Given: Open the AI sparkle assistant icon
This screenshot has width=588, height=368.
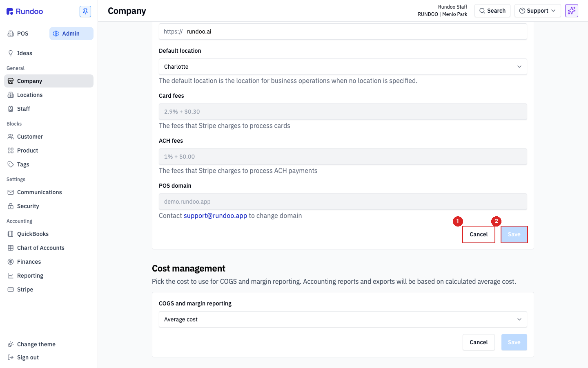Looking at the screenshot, I should (x=572, y=11).
